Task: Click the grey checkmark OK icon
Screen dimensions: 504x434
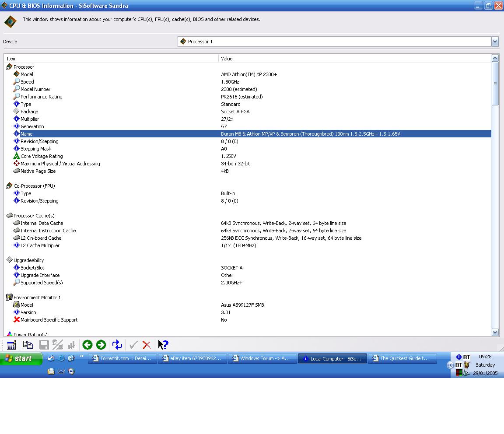Action: (133, 345)
